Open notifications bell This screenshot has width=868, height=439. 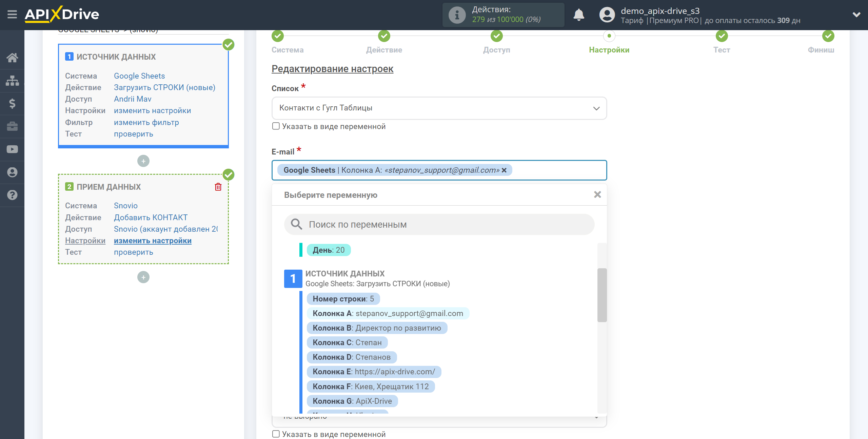579,15
